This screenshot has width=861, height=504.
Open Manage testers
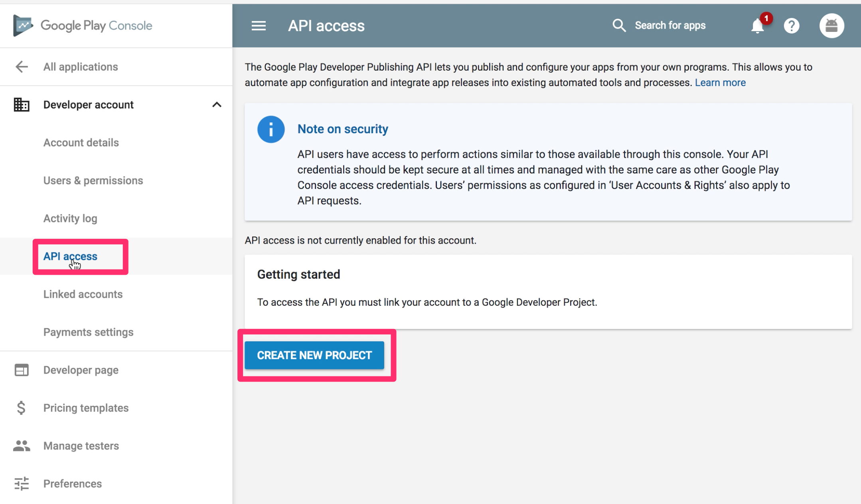[81, 446]
